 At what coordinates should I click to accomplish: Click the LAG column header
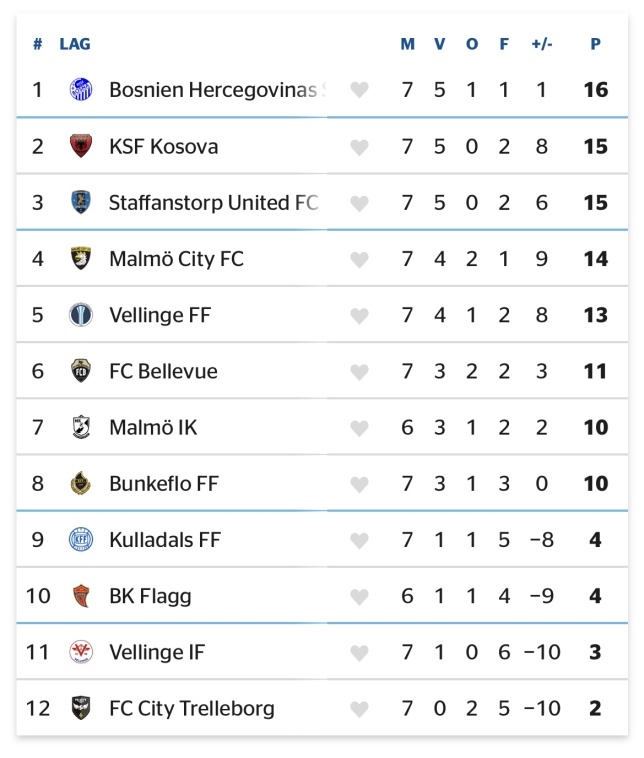pyautogui.click(x=75, y=44)
